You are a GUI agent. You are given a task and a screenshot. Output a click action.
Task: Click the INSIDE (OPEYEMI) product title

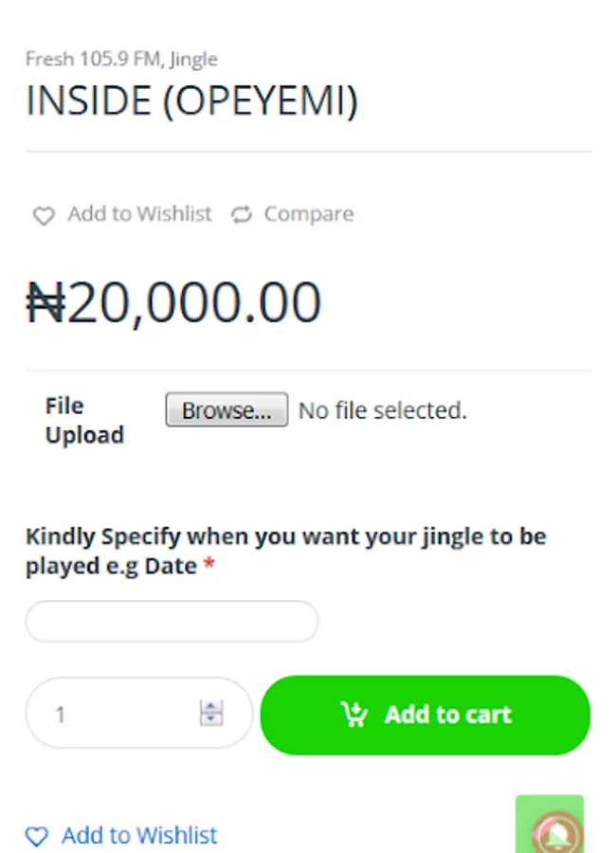point(191,101)
